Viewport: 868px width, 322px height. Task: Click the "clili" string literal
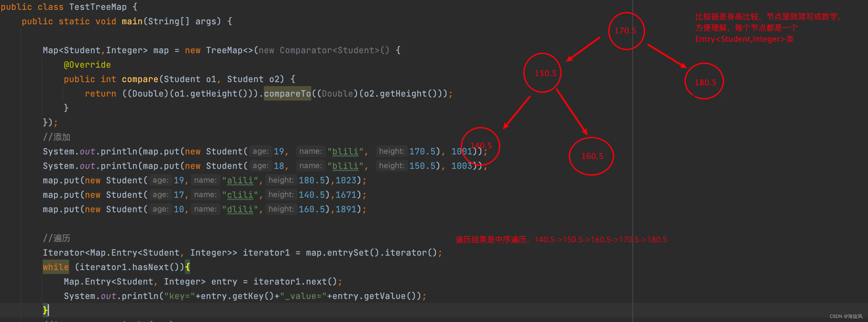pyautogui.click(x=240, y=195)
